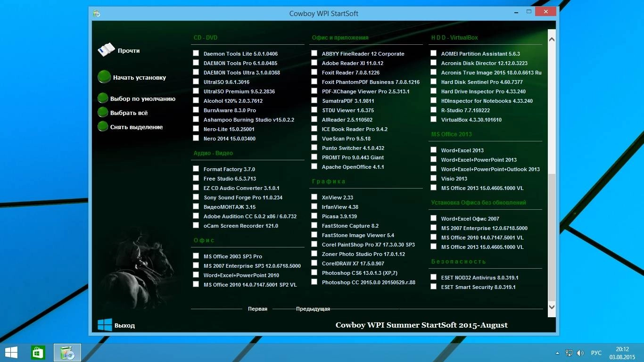The height and width of the screenshot is (362, 644).
Task: Tick Adobe Reader XI 11.0.12 checkbox
Action: [x=314, y=63]
